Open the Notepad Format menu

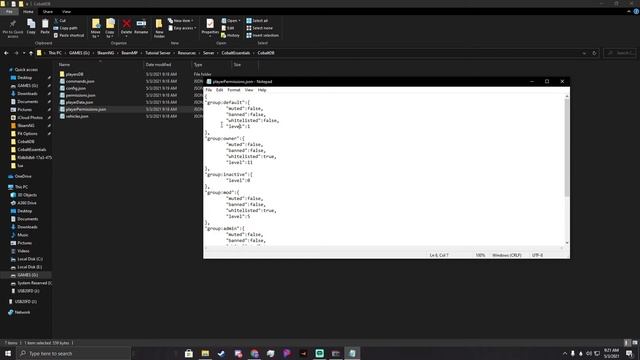click(234, 90)
